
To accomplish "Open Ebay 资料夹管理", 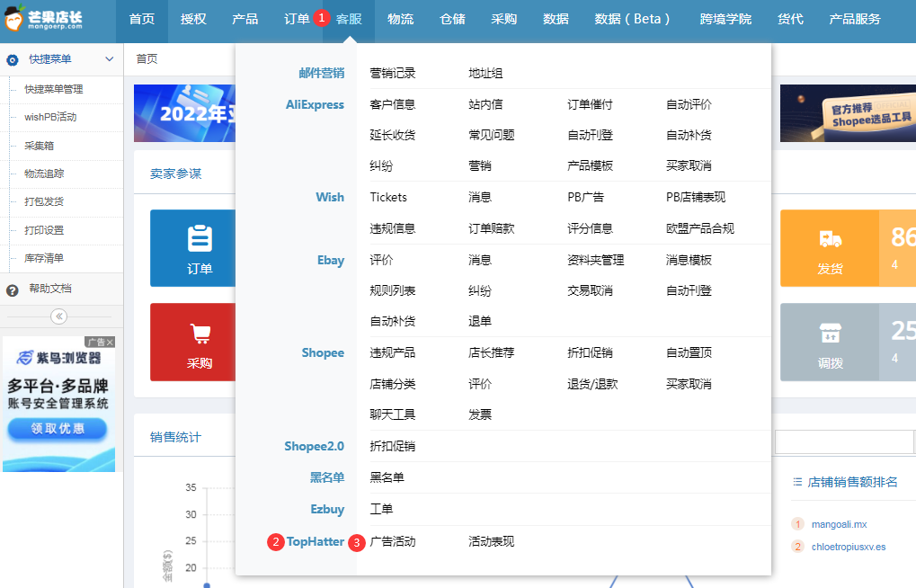I will 596,260.
